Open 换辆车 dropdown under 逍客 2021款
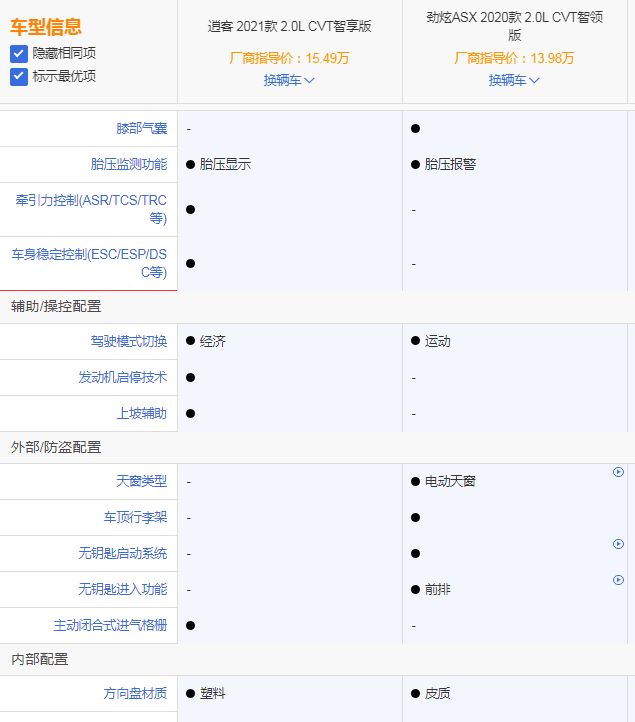 point(289,80)
